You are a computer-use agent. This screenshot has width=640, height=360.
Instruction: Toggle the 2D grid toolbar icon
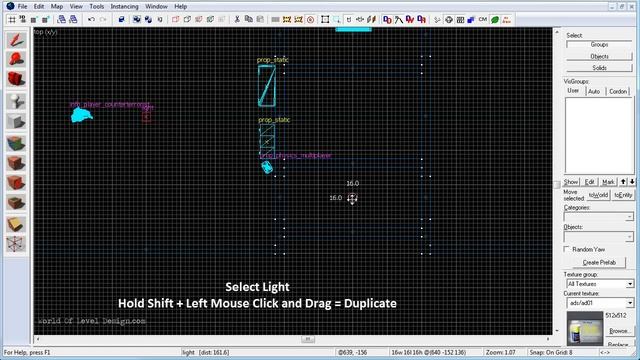click(x=12, y=19)
